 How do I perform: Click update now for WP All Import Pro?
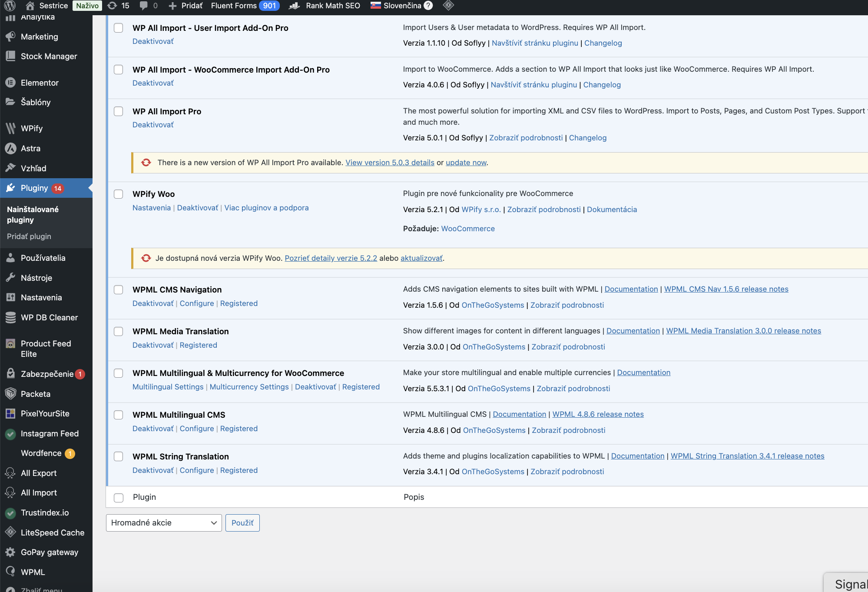pos(466,163)
